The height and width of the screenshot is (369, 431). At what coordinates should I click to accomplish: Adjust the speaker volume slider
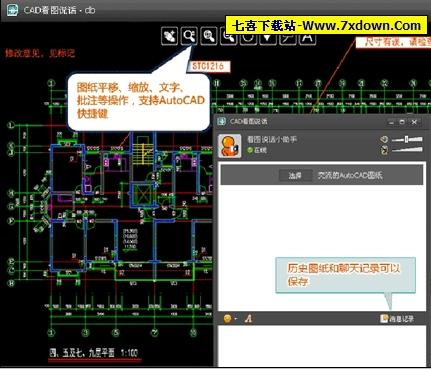[x=407, y=139]
